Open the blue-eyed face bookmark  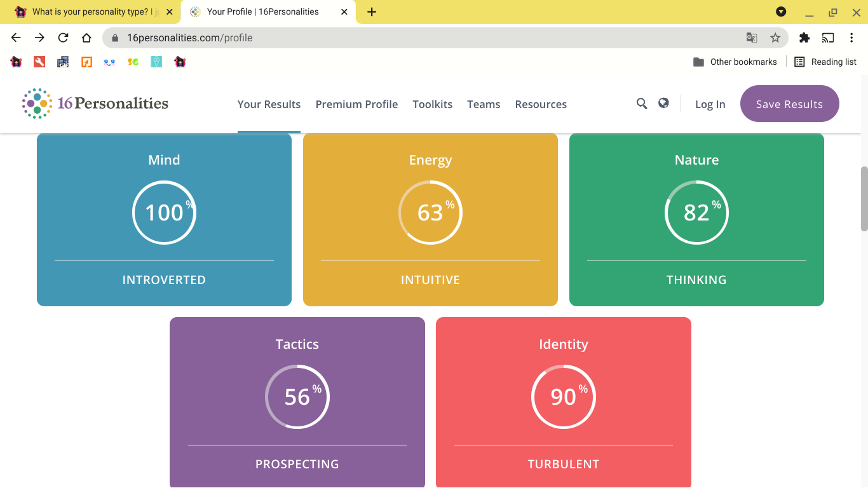pos(109,62)
